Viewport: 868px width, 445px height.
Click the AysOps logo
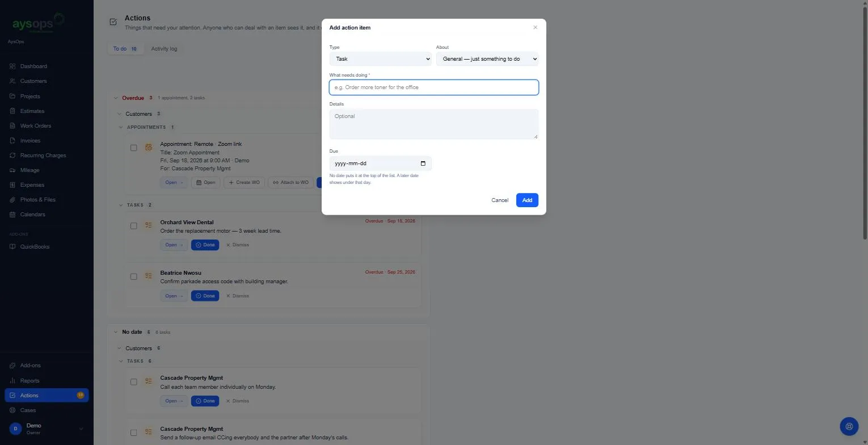(x=38, y=24)
